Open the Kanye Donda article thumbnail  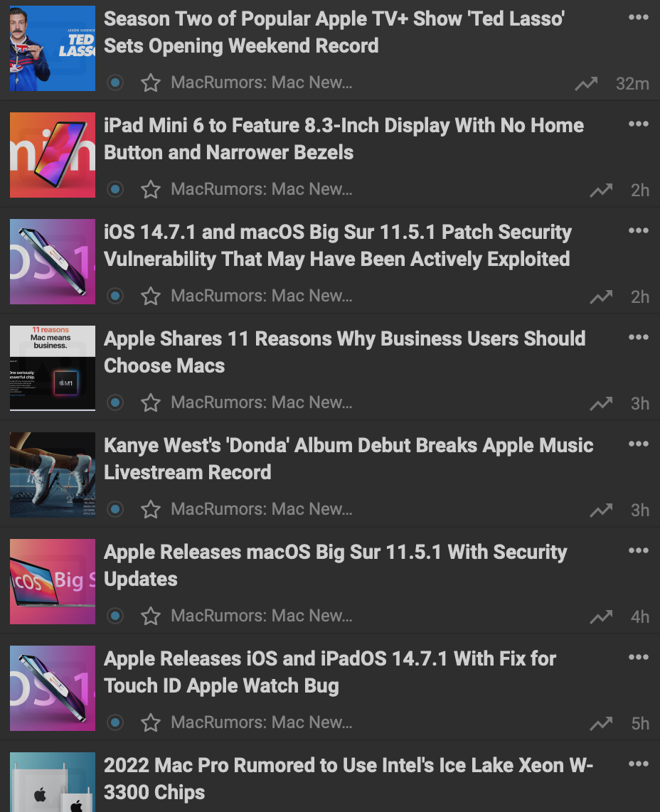coord(53,475)
